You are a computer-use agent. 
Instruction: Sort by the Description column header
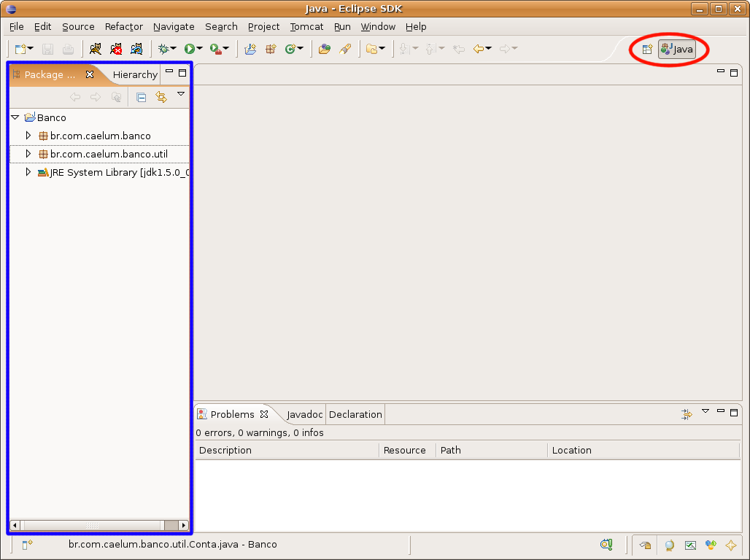pos(287,451)
